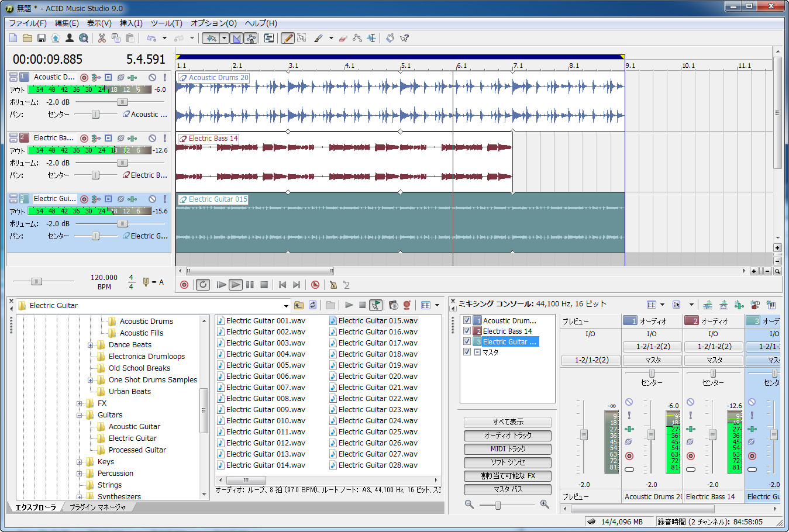Expand the Percussion folder in the tree
Viewport: 789px width, 532px height.
(80, 474)
